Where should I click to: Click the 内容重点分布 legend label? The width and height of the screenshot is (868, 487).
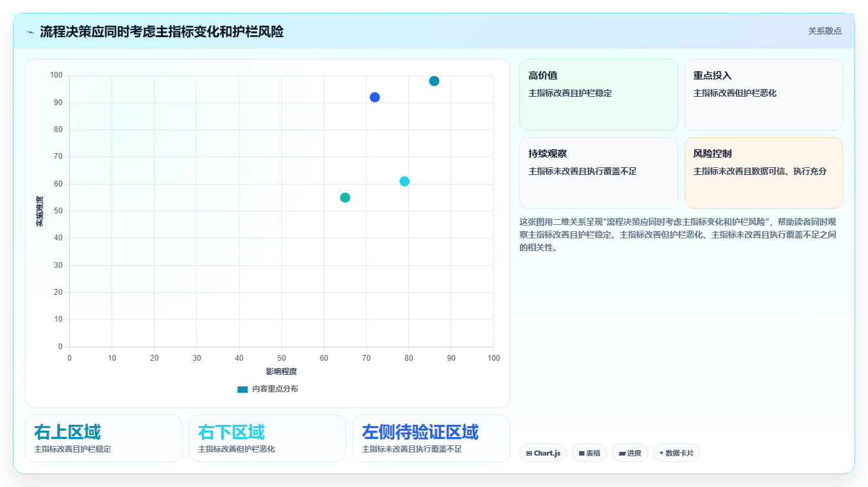tap(275, 389)
